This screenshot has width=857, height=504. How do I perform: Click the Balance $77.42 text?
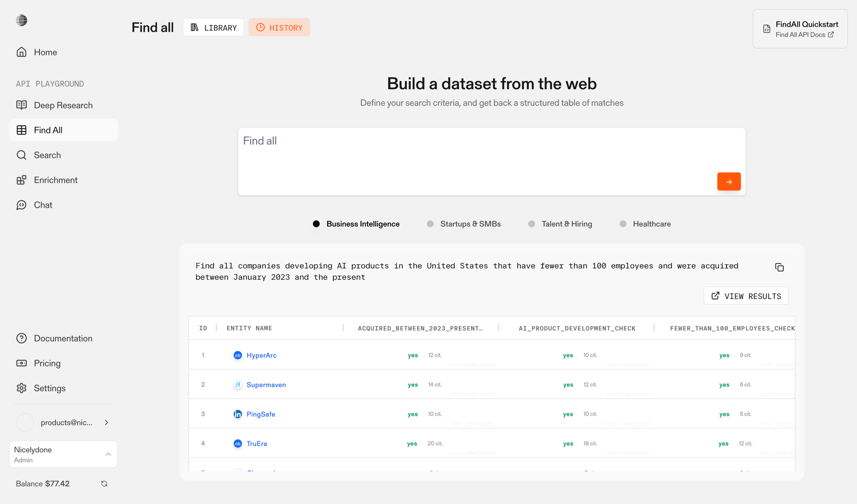click(43, 484)
